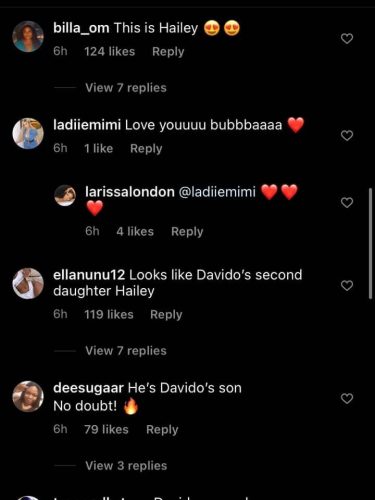View the 124 likes on billa_om's comment

click(109, 52)
